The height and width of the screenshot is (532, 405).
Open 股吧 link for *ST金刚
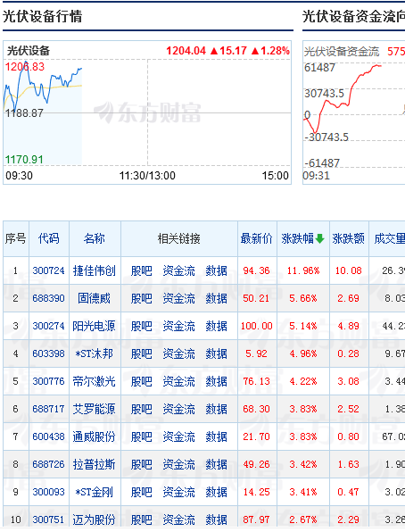coord(142,492)
